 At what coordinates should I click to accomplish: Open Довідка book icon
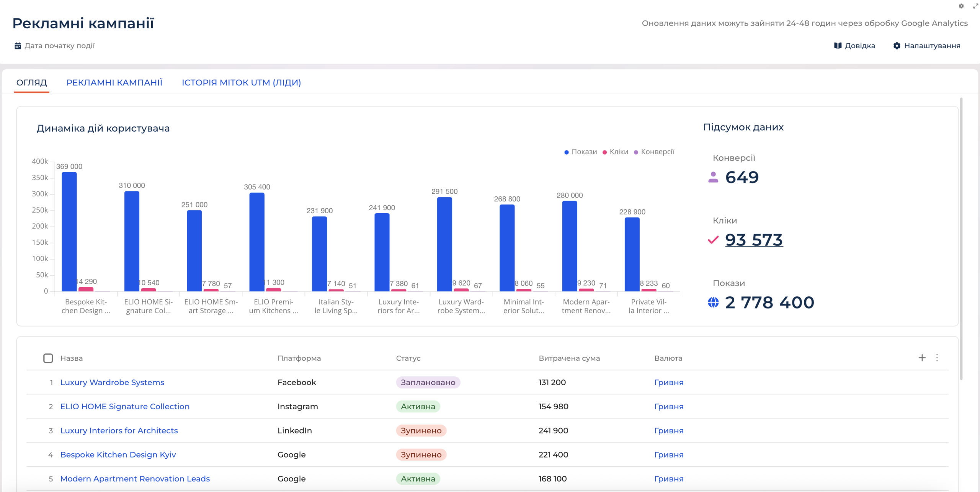[x=838, y=46]
